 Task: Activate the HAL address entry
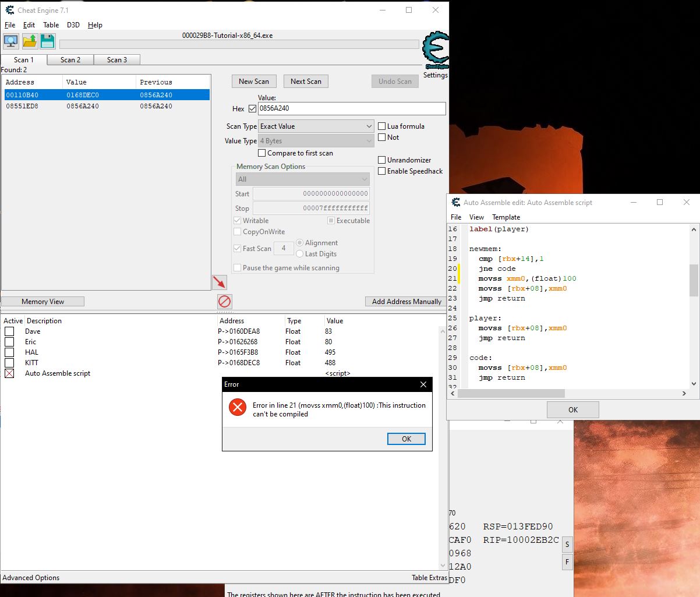[x=9, y=352]
